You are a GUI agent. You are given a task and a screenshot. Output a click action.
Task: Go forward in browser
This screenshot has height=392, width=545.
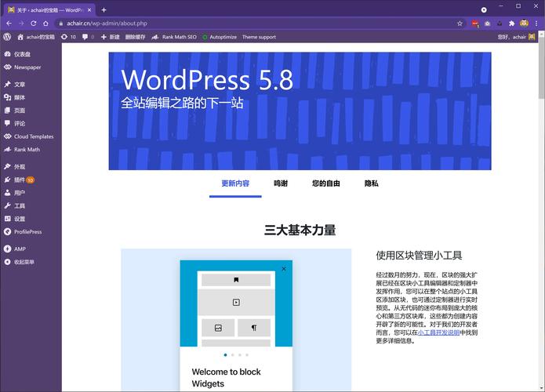coord(21,24)
